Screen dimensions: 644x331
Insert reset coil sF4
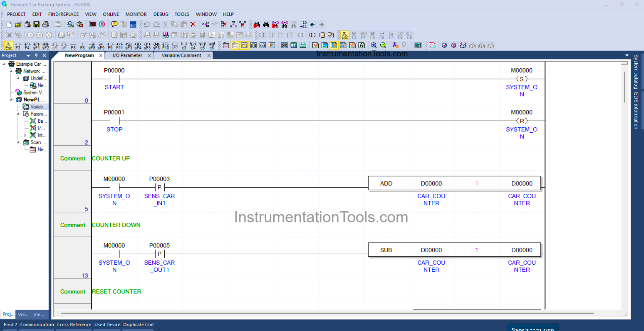click(x=138, y=46)
